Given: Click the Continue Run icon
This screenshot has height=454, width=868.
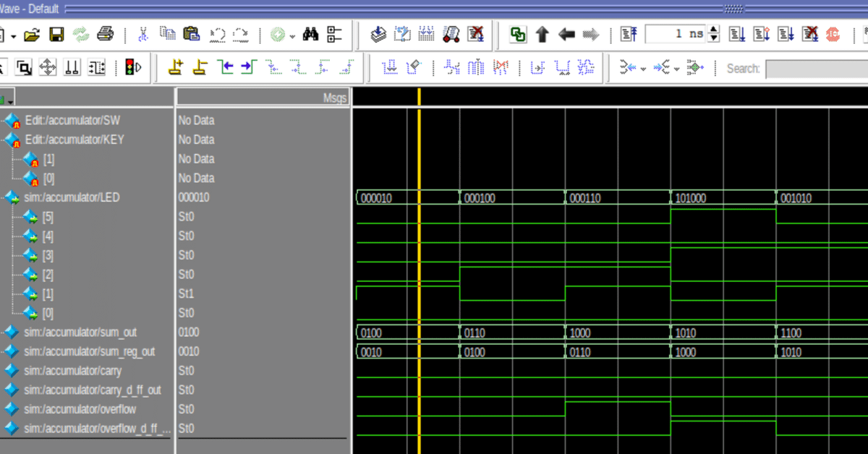Looking at the screenshot, I should click(762, 35).
